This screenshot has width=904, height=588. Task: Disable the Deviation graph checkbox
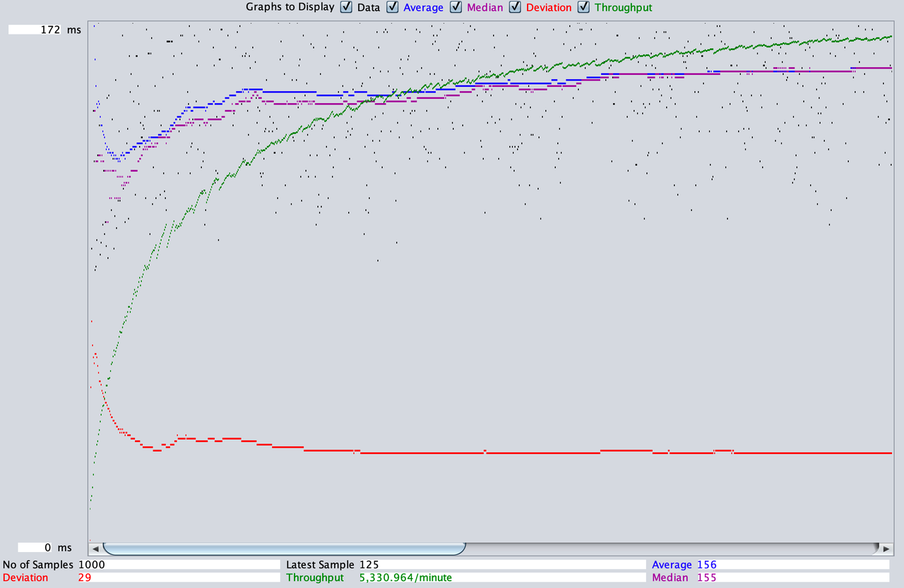515,8
